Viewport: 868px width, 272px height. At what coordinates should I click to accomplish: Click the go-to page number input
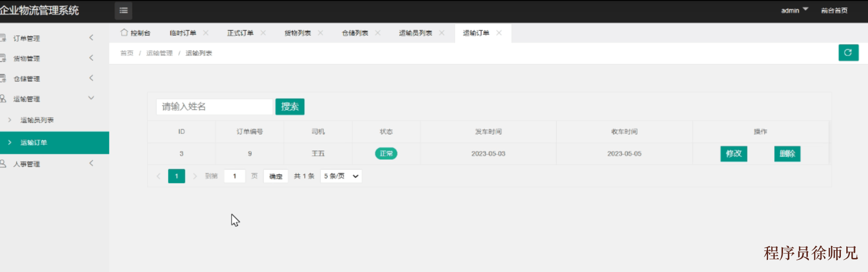(235, 176)
